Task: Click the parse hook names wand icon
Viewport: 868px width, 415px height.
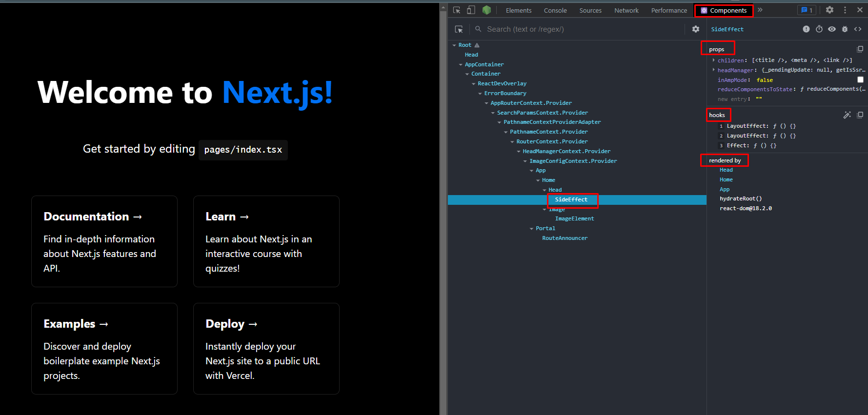Action: (x=847, y=115)
